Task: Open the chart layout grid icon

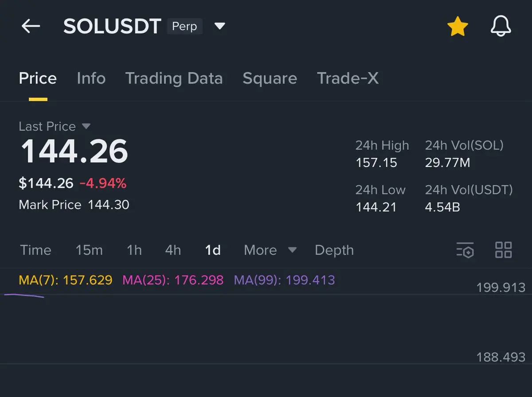Action: 503,250
